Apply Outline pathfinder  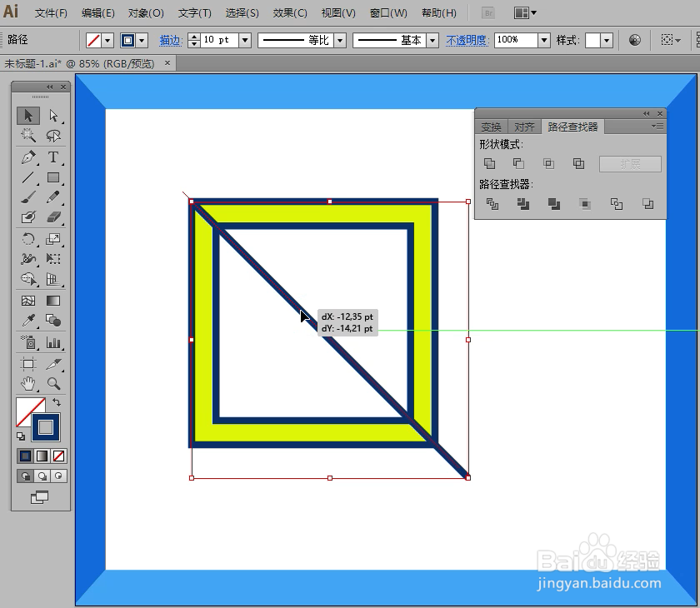click(617, 204)
